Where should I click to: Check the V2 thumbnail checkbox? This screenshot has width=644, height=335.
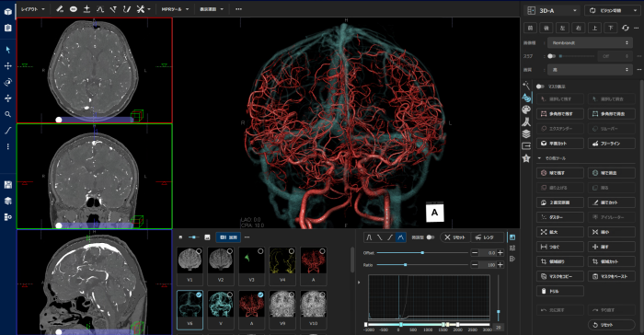[230, 251]
